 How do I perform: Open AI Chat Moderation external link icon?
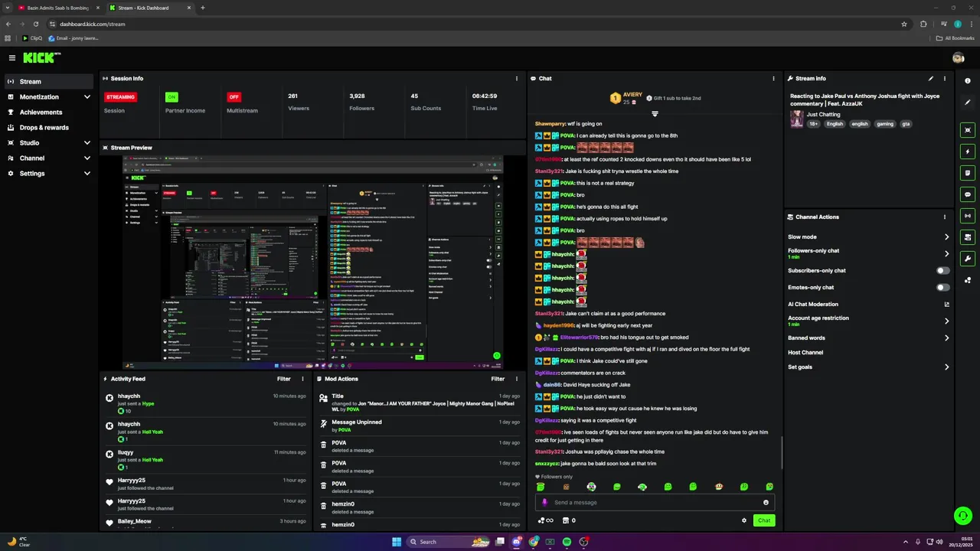click(x=946, y=304)
